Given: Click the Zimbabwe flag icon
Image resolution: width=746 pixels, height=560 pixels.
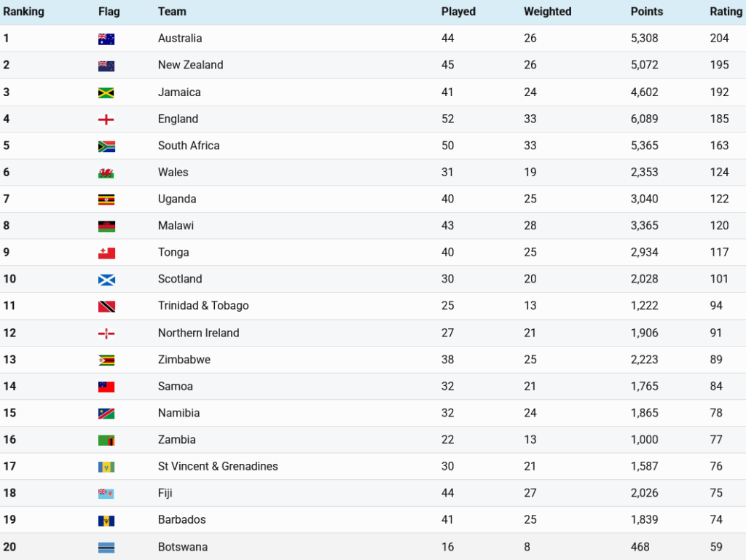Looking at the screenshot, I should (106, 360).
